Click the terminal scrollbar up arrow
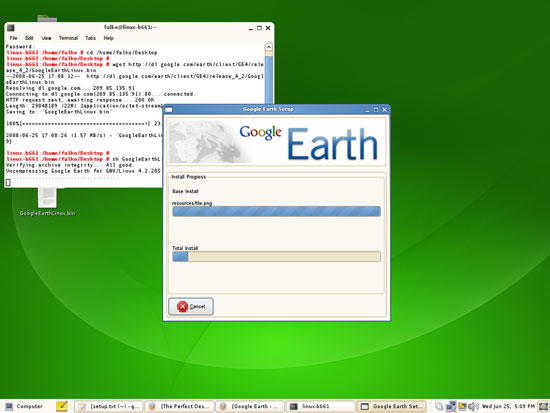 click(268, 47)
